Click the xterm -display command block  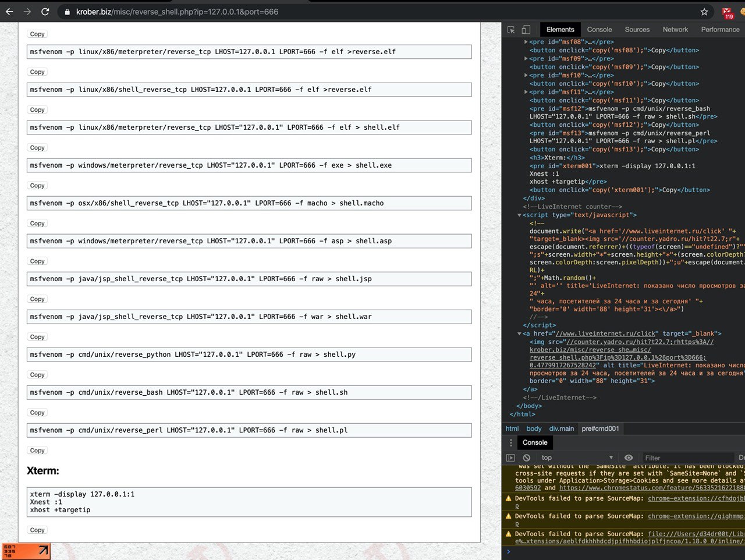tap(249, 502)
